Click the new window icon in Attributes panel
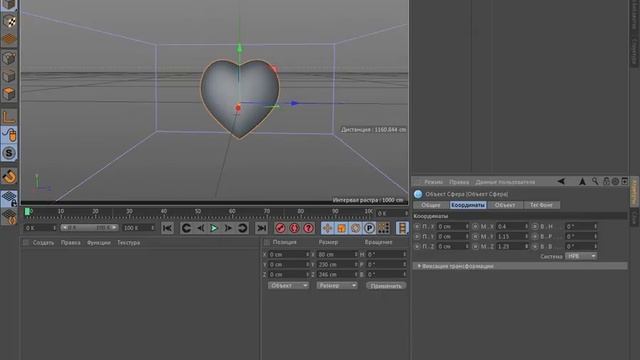640x360 pixels. [x=624, y=181]
